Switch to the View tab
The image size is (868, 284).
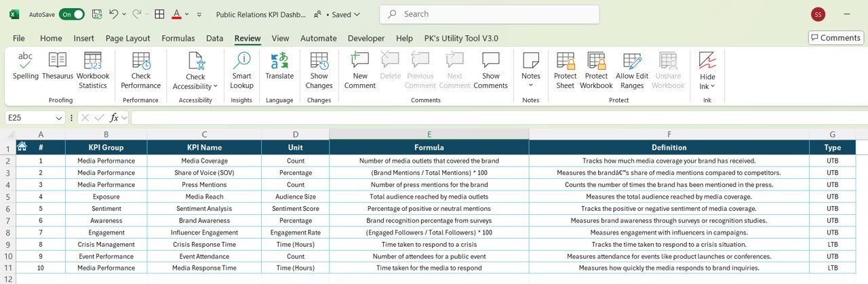pyautogui.click(x=280, y=39)
